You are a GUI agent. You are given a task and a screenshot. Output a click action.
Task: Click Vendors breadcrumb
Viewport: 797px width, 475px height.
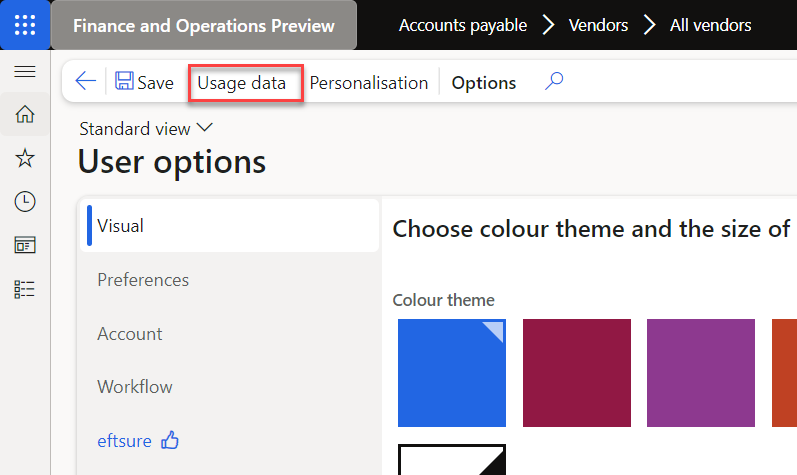pos(598,25)
